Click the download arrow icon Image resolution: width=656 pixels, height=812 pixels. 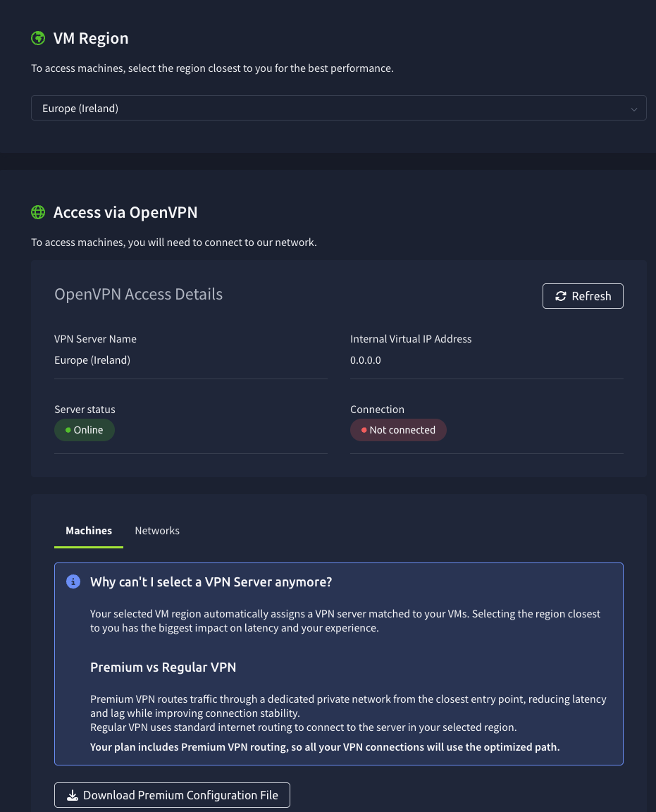pos(72,795)
